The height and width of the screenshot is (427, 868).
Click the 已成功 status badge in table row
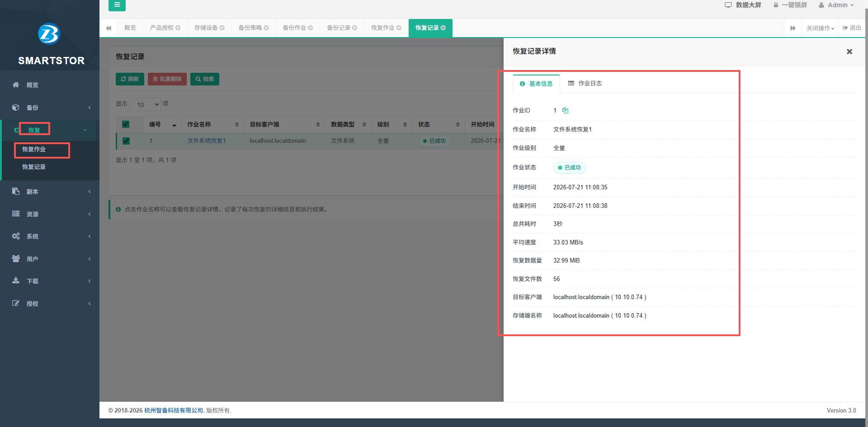[434, 141]
